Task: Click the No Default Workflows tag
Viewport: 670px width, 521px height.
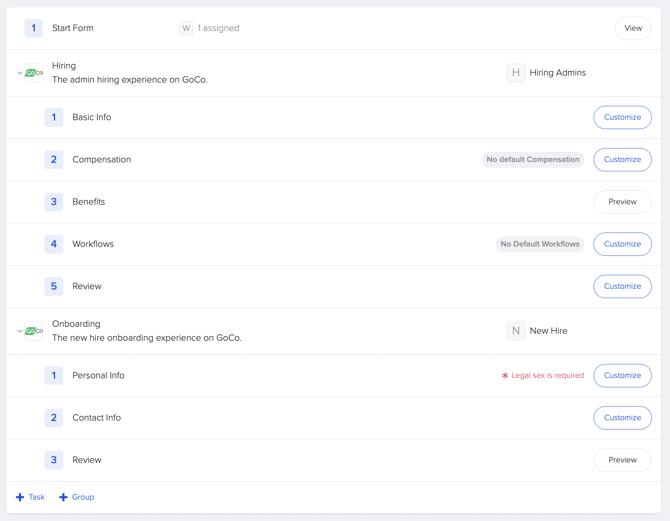Action: click(x=540, y=244)
